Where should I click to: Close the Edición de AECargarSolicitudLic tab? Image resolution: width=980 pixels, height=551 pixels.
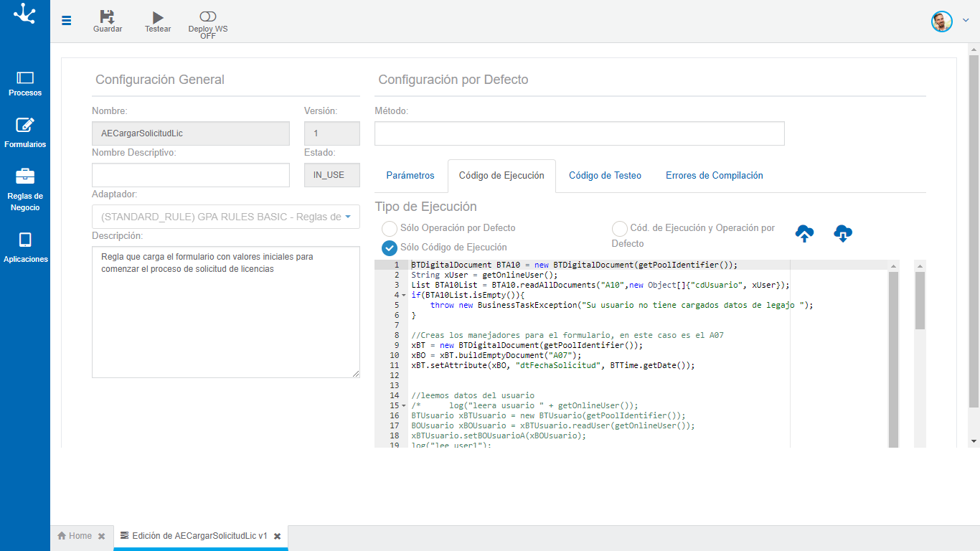[x=278, y=536]
